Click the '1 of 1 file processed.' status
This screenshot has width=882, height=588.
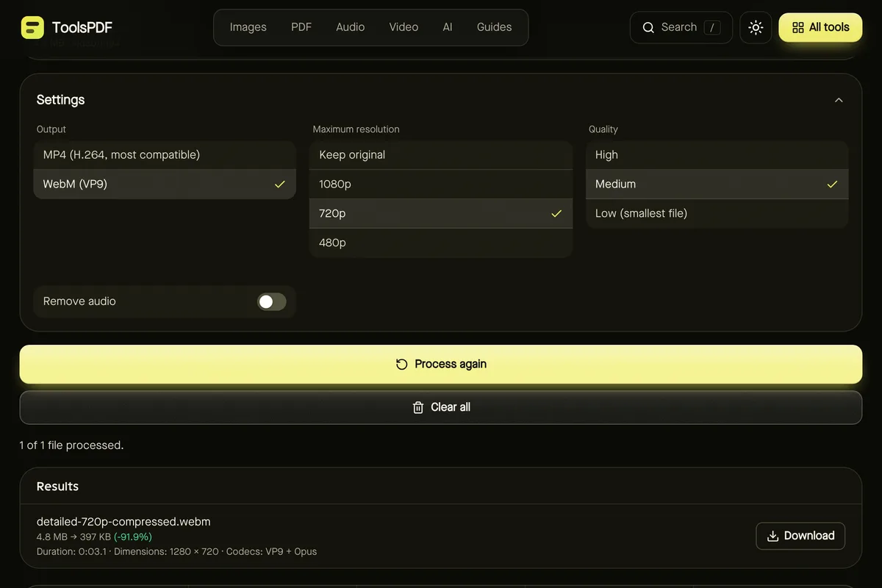(71, 445)
